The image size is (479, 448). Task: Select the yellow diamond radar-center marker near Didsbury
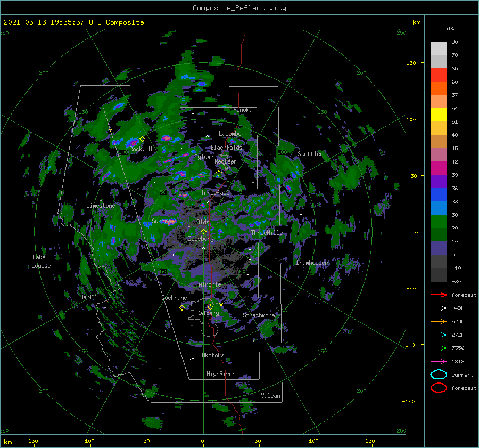pos(203,232)
